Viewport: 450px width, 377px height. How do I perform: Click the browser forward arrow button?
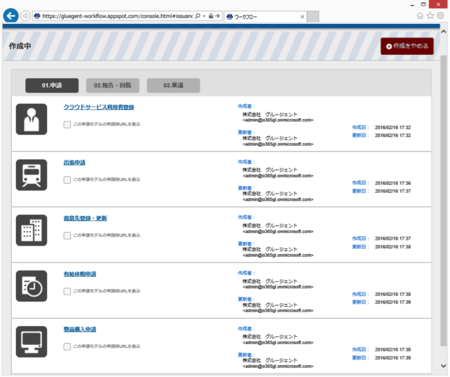25,16
